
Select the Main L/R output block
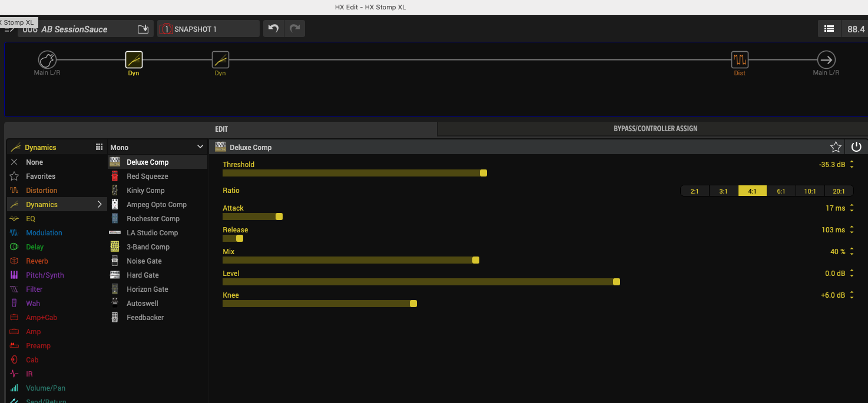pyautogui.click(x=826, y=59)
